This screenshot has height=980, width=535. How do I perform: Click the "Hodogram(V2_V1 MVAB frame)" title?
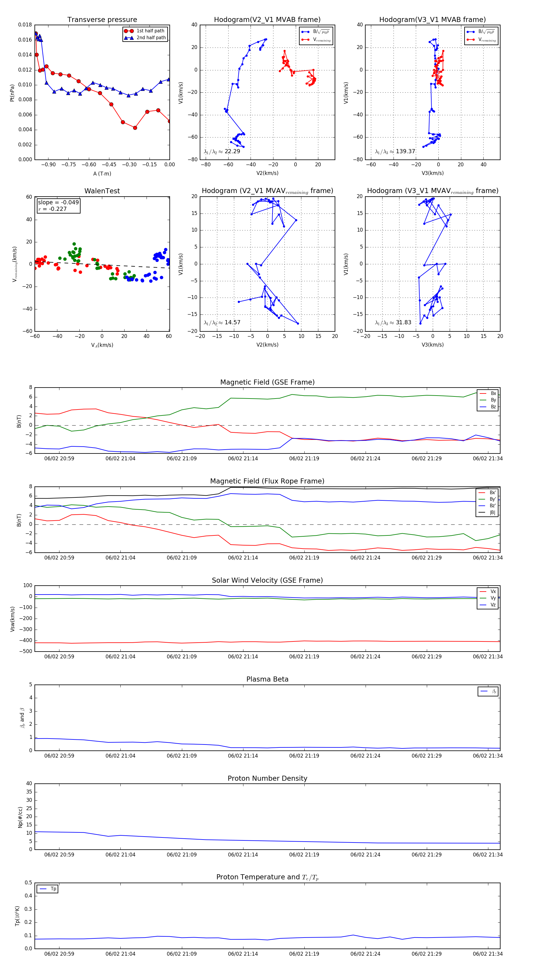[x=267, y=20]
